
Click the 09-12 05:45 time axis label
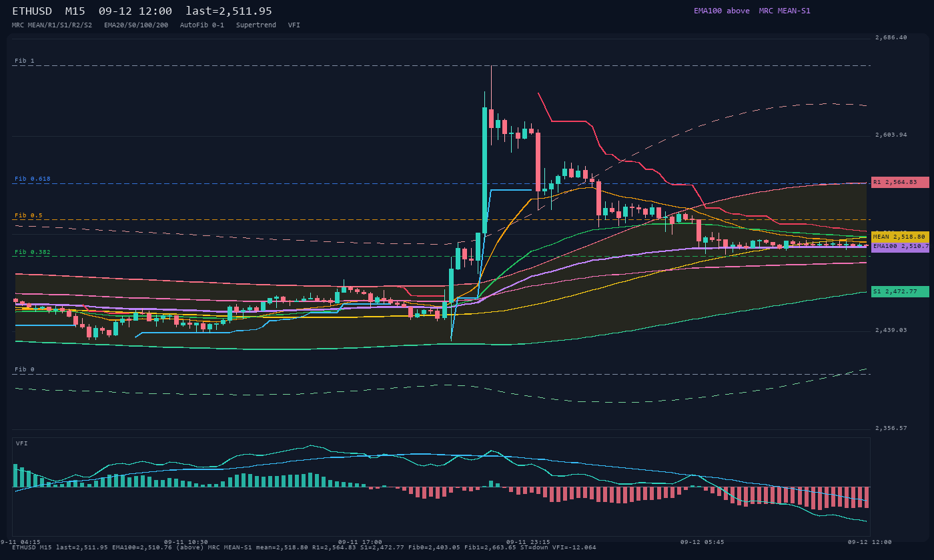[703, 542]
